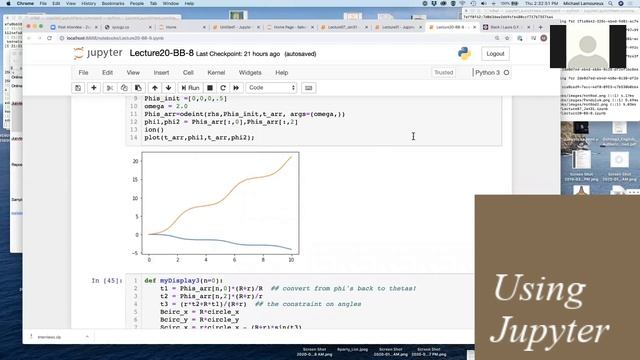Rename notebook title Lecture20-BB-8
This screenshot has height=360, width=640.
(162, 53)
